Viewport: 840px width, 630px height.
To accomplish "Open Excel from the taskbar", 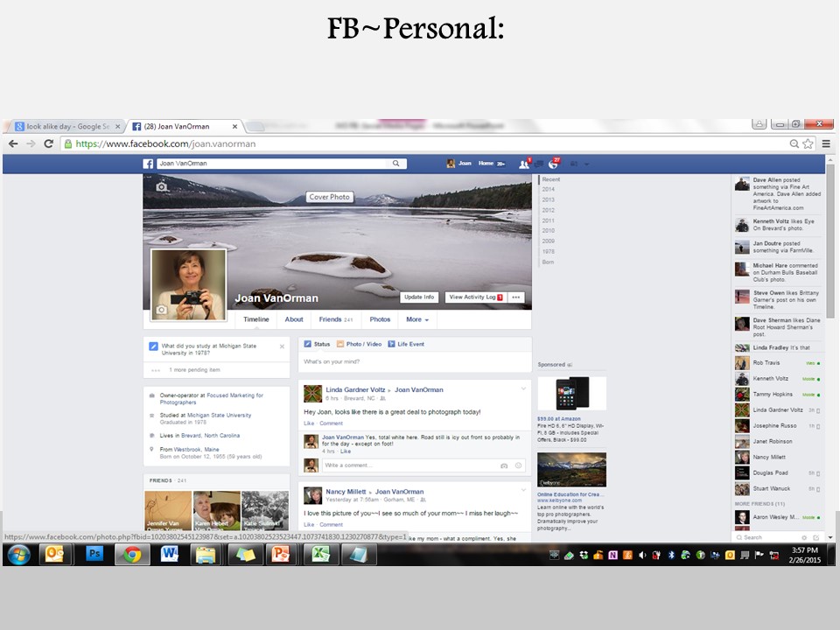I will coord(320,554).
